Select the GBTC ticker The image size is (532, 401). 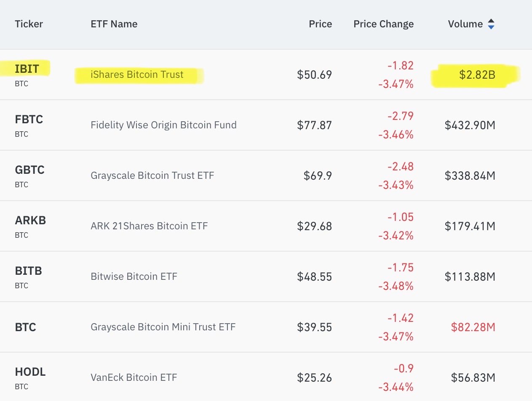(x=29, y=170)
